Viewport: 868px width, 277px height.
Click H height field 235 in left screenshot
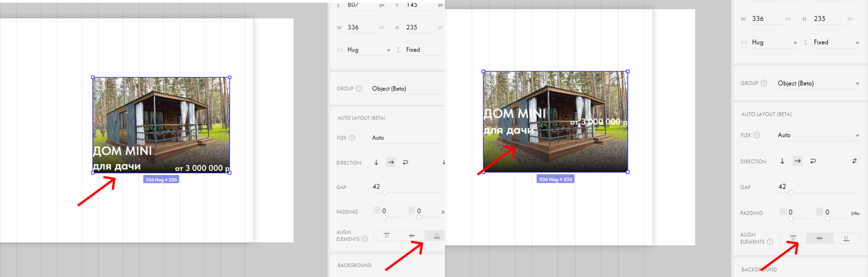click(421, 27)
